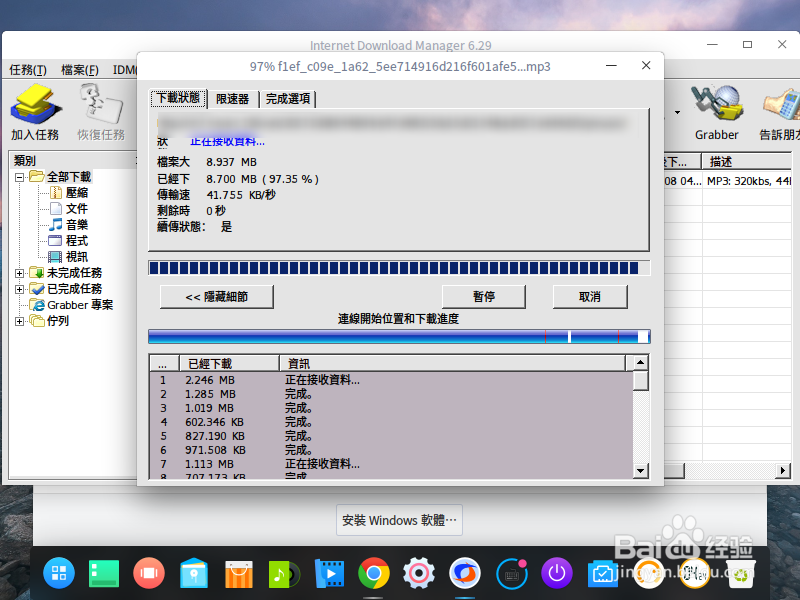Click the connections list scroll down arrow

[x=640, y=470]
